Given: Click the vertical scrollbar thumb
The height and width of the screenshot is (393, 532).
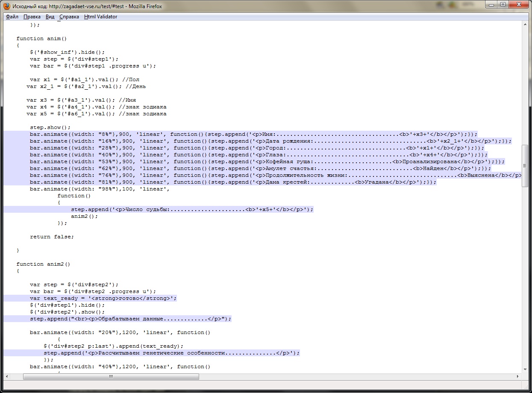Looking at the screenshot, I should [525, 167].
